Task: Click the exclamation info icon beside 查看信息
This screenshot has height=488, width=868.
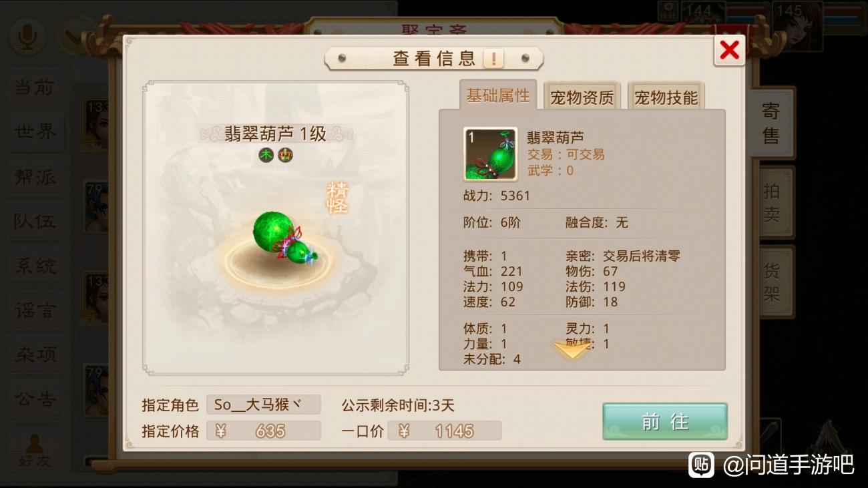Action: (493, 59)
